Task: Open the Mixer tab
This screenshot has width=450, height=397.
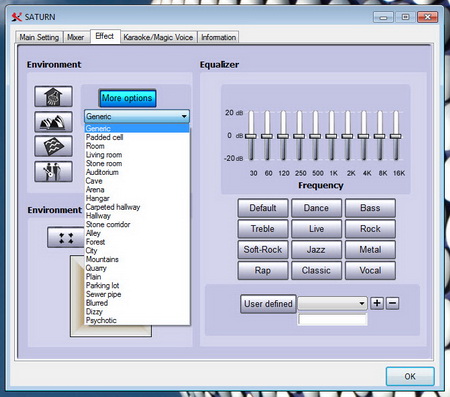Action: click(x=76, y=37)
